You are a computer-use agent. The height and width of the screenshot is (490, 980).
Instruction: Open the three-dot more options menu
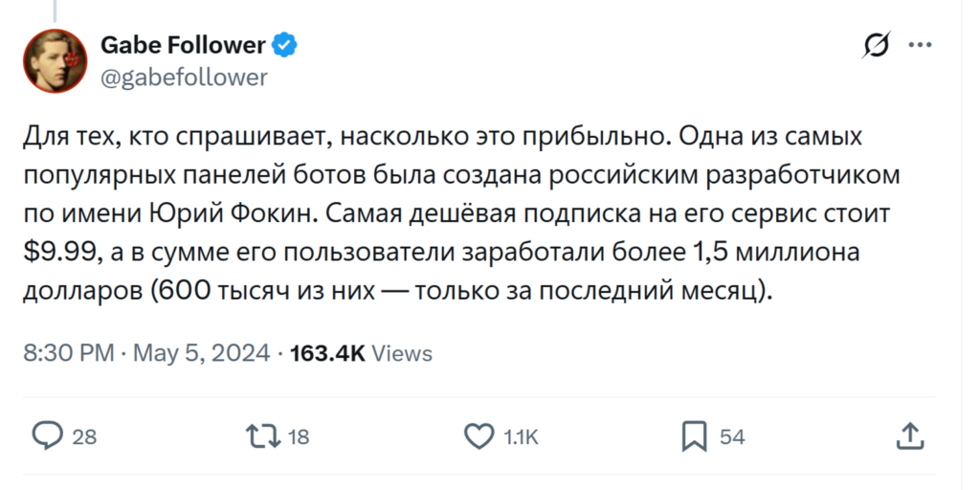(x=919, y=45)
